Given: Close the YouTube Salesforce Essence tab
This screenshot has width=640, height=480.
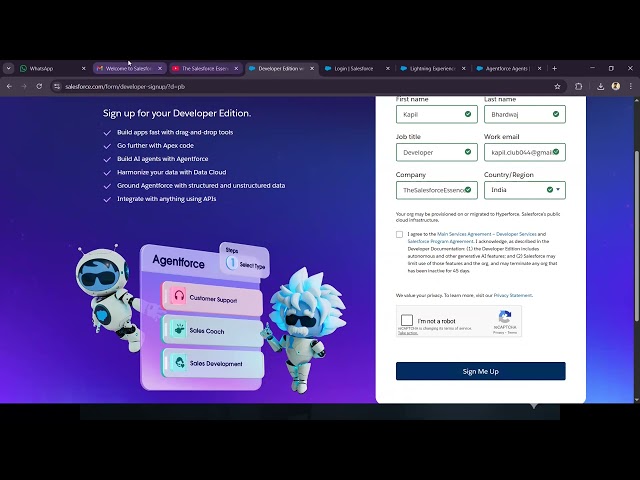Looking at the screenshot, I should pos(236,69).
